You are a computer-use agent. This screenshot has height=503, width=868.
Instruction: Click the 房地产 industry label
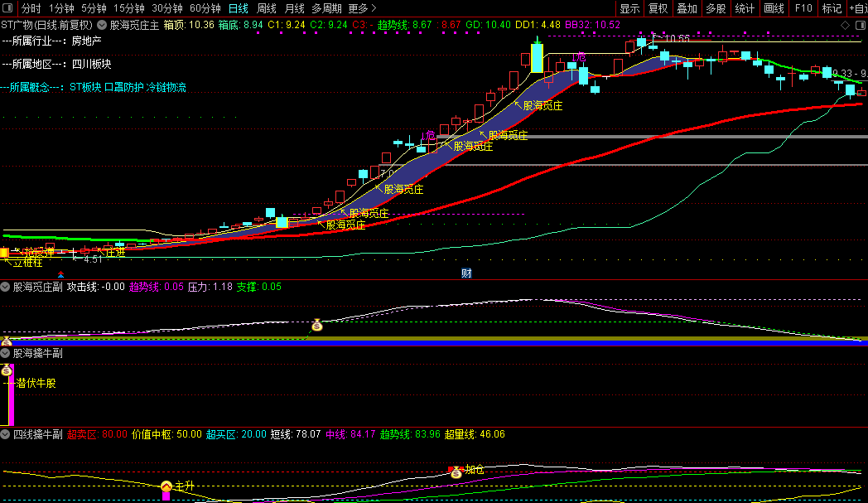(86, 41)
